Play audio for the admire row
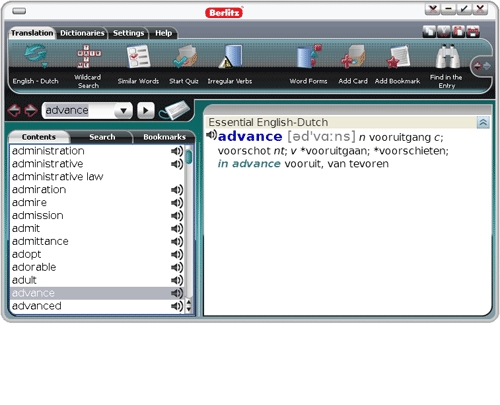Viewport: 500px width, 405px height. (x=177, y=203)
